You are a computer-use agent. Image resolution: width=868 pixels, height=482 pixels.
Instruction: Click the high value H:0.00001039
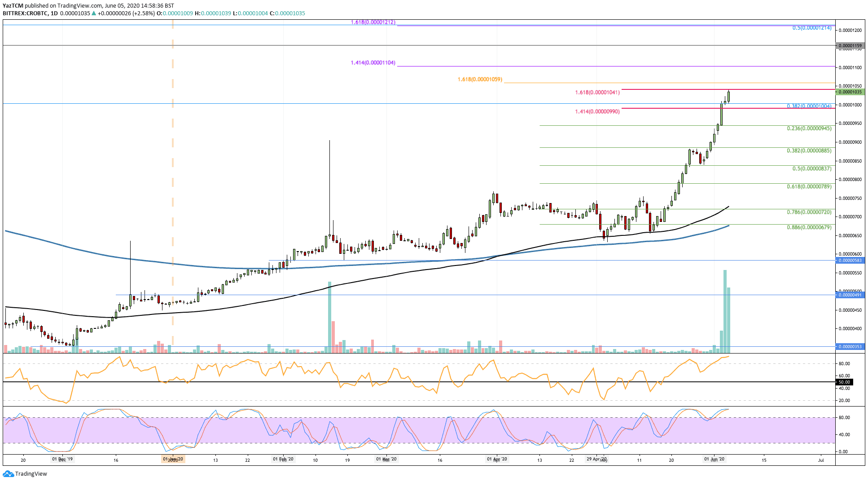213,13
